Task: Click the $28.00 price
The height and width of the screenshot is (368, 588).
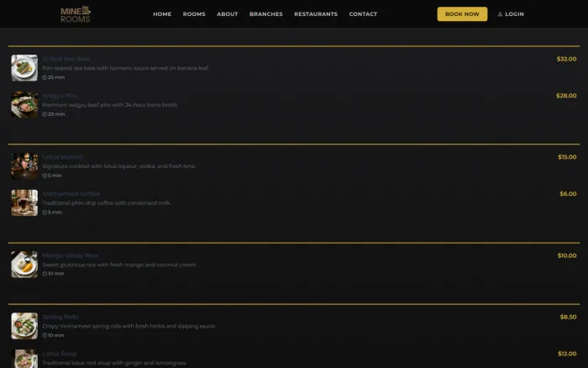Action: [566, 96]
